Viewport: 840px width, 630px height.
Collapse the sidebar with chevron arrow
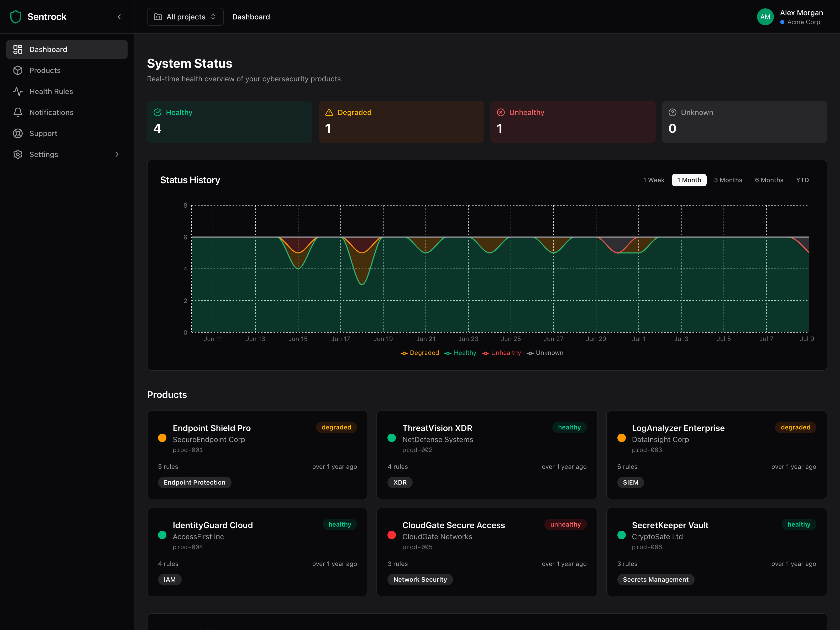(x=119, y=17)
